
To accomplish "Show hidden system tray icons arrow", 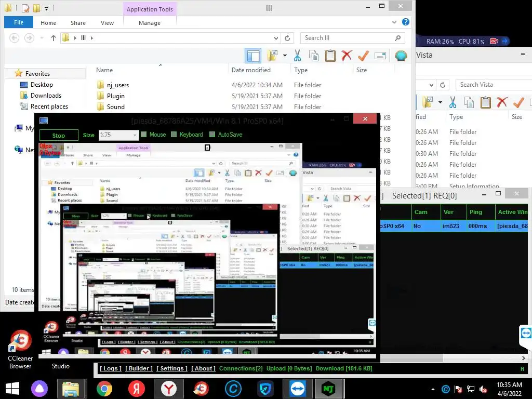I will click(433, 389).
